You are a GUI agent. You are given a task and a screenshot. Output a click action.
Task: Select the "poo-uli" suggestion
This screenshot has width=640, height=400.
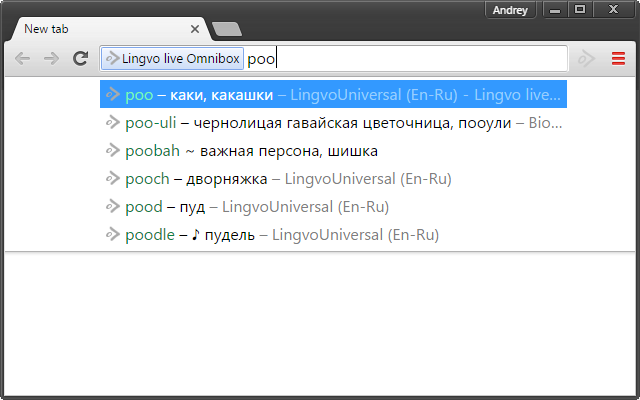coord(333,122)
